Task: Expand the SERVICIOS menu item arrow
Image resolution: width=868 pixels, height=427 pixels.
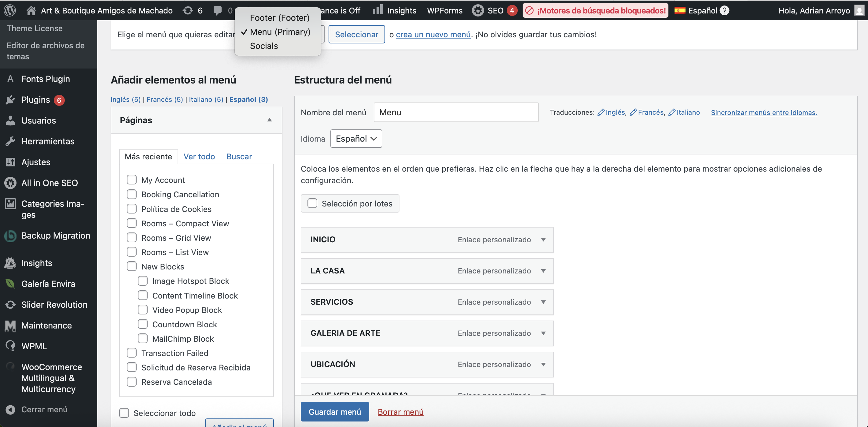Action: coord(543,302)
